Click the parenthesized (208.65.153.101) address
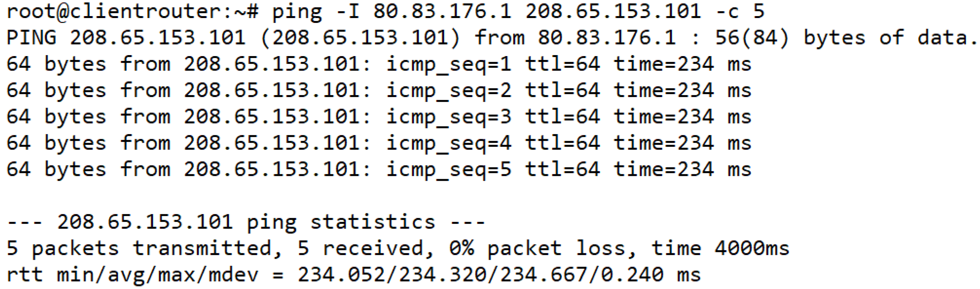980x289 pixels. coord(360,38)
